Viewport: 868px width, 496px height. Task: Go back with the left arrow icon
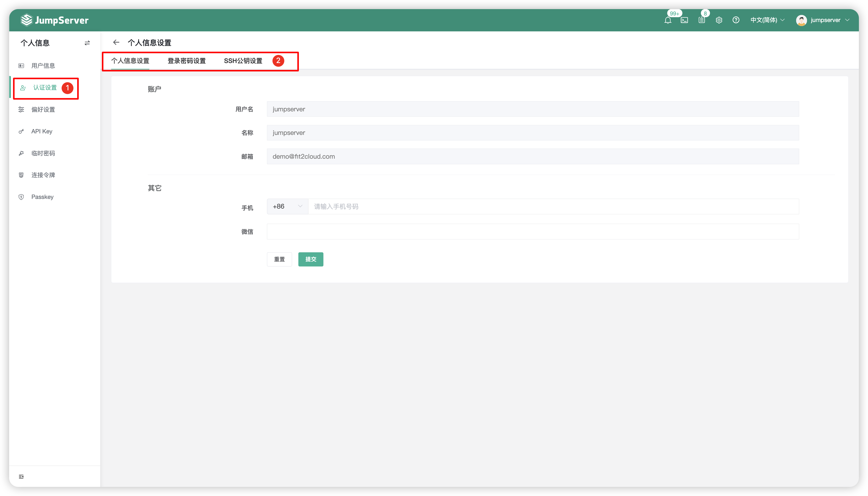pyautogui.click(x=116, y=42)
